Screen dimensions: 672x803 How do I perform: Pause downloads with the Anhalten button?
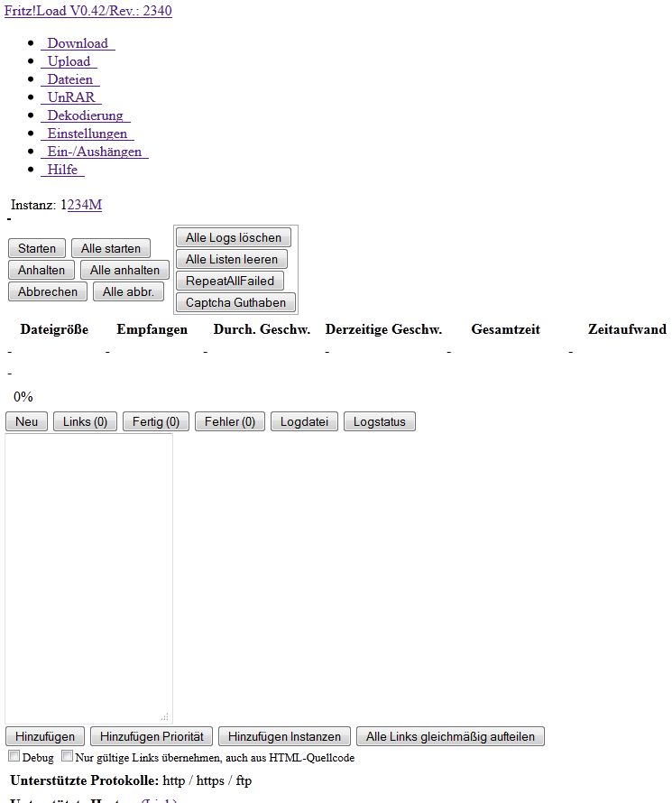(x=41, y=270)
